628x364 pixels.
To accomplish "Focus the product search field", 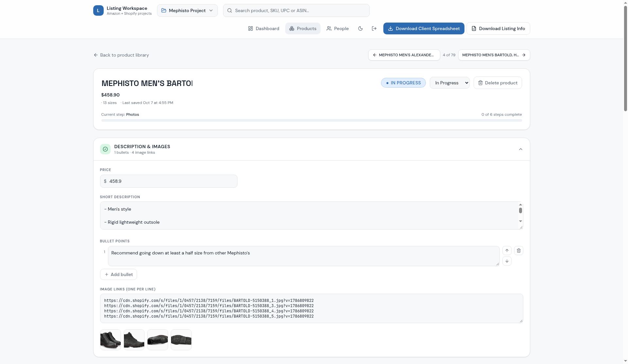I will 296,10.
